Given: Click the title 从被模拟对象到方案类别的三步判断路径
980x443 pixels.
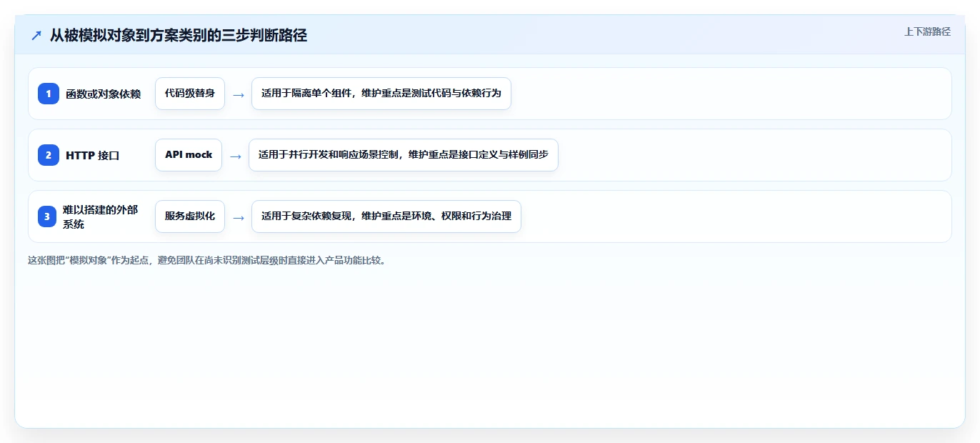Looking at the screenshot, I should click(x=179, y=35).
